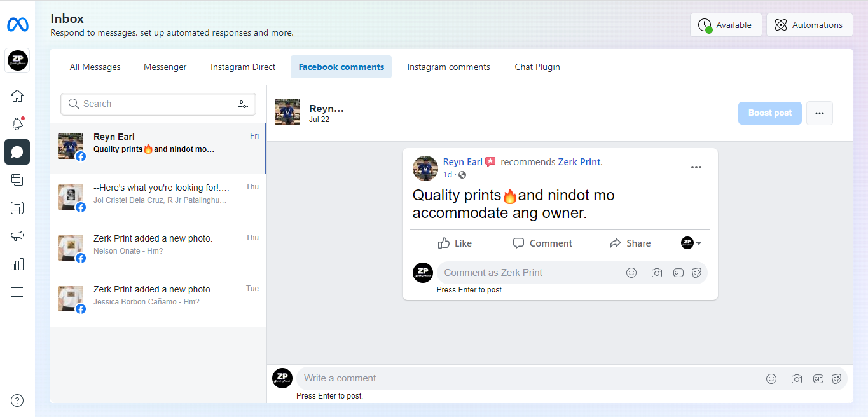
Task: Open "Here's what you're looking for" conversation
Action: click(158, 200)
